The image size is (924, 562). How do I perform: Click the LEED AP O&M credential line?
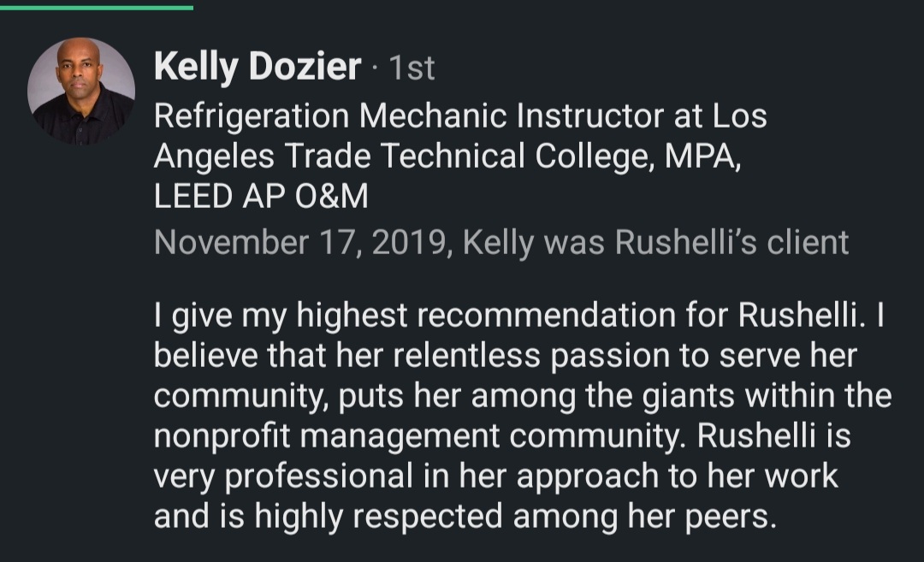point(261,196)
